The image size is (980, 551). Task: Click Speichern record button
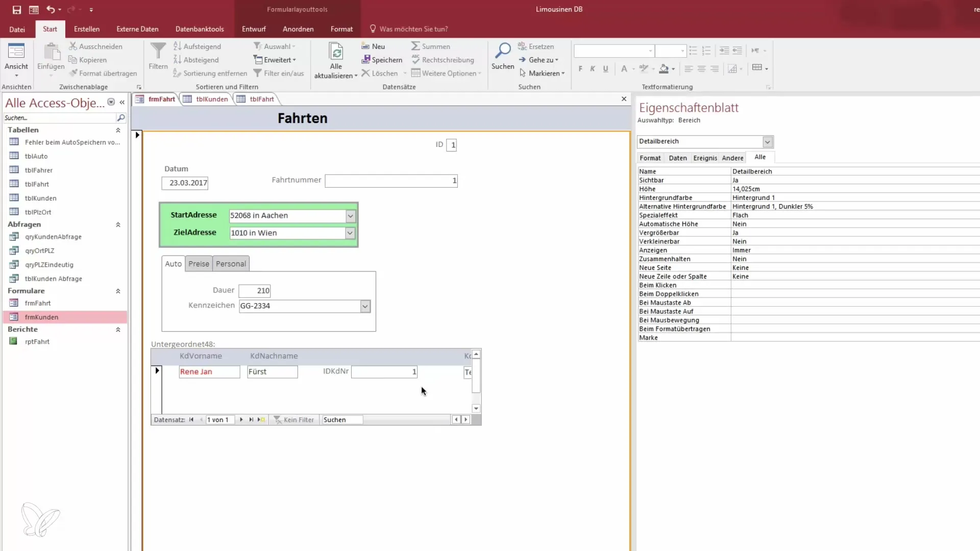[382, 60]
